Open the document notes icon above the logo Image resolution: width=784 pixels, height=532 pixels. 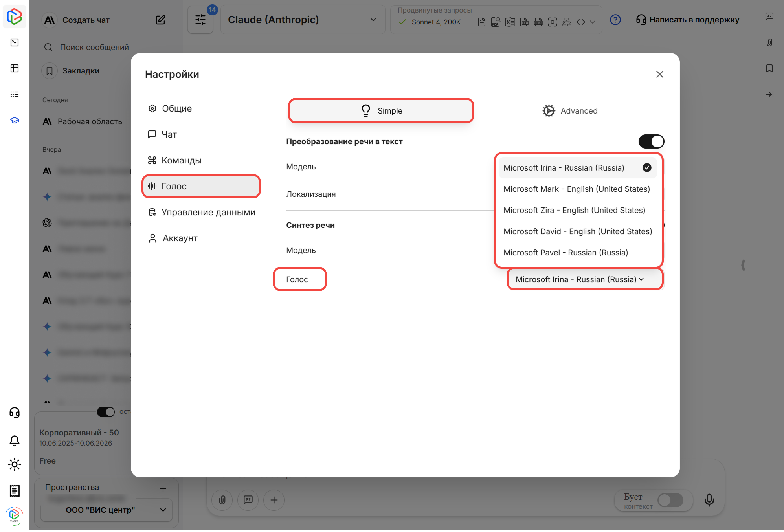pyautogui.click(x=15, y=491)
